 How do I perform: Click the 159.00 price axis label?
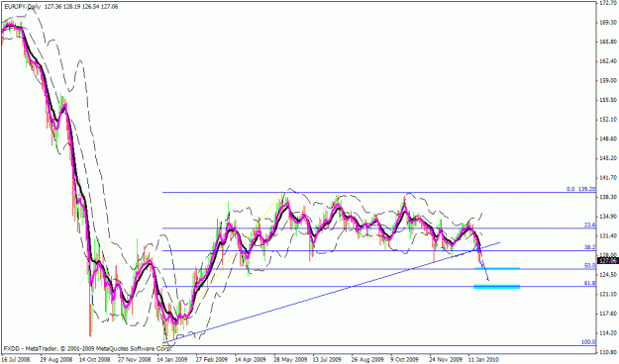coord(608,80)
